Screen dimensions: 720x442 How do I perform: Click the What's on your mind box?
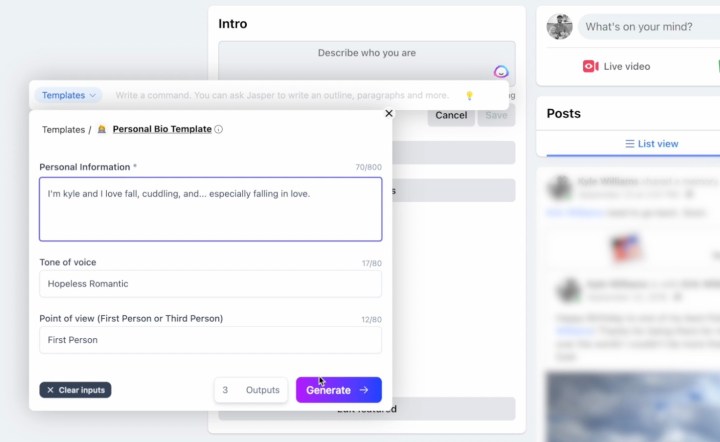tap(650, 27)
